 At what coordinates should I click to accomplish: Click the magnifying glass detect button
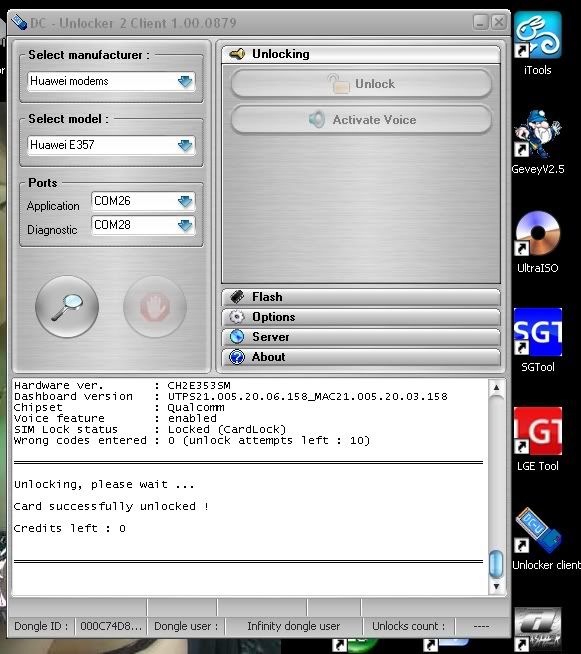[67, 307]
